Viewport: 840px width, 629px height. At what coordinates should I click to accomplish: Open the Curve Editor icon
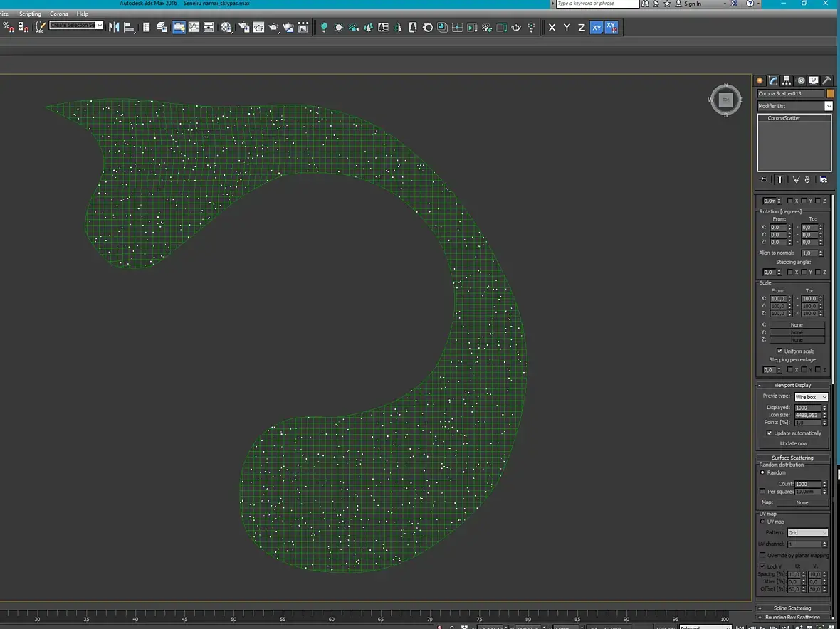tap(194, 27)
